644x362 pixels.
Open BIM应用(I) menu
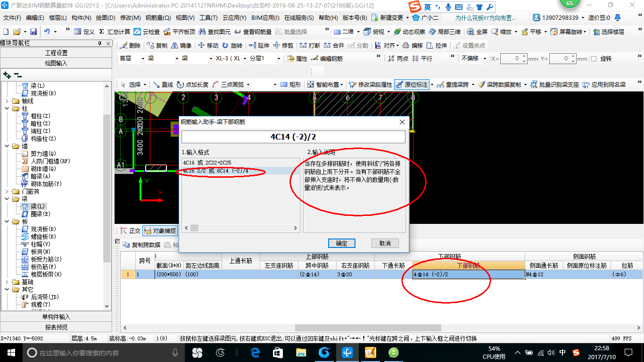click(x=265, y=18)
